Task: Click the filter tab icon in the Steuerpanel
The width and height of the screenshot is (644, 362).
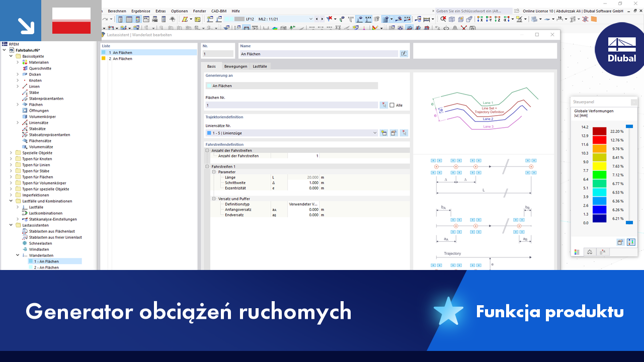Action: tap(602, 252)
